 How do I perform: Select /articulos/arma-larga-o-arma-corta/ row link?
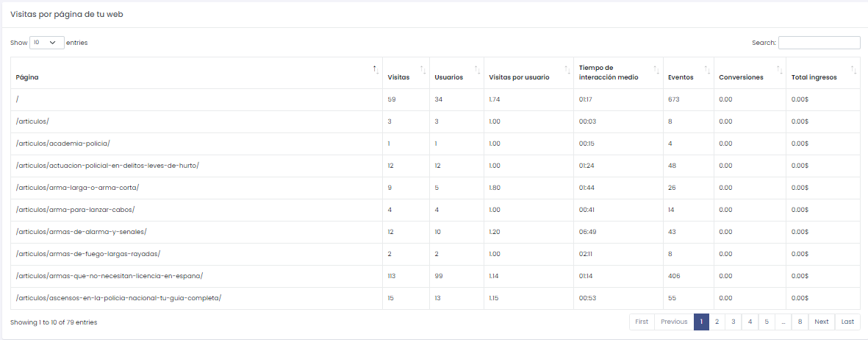coord(77,188)
